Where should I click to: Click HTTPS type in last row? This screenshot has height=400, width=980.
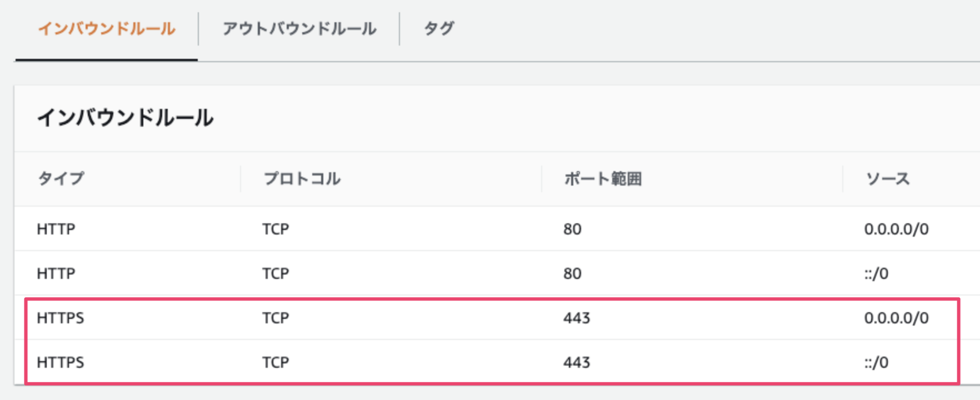coord(61,362)
